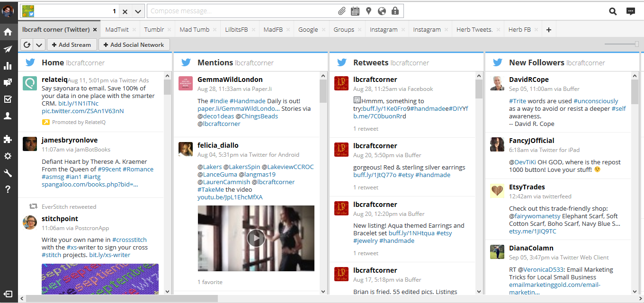Open the Settings gear icon in sidebar
Image resolution: width=644 pixels, height=303 pixels.
pyautogui.click(x=8, y=156)
